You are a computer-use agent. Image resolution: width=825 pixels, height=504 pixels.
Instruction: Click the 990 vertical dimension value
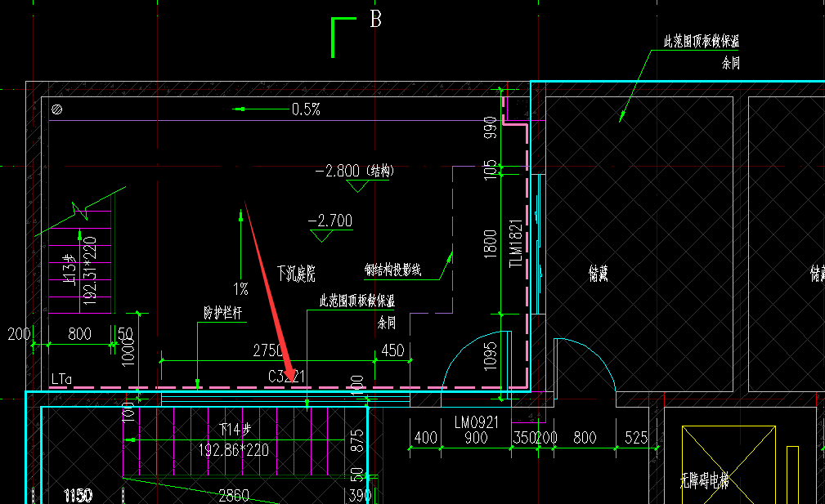click(x=491, y=127)
